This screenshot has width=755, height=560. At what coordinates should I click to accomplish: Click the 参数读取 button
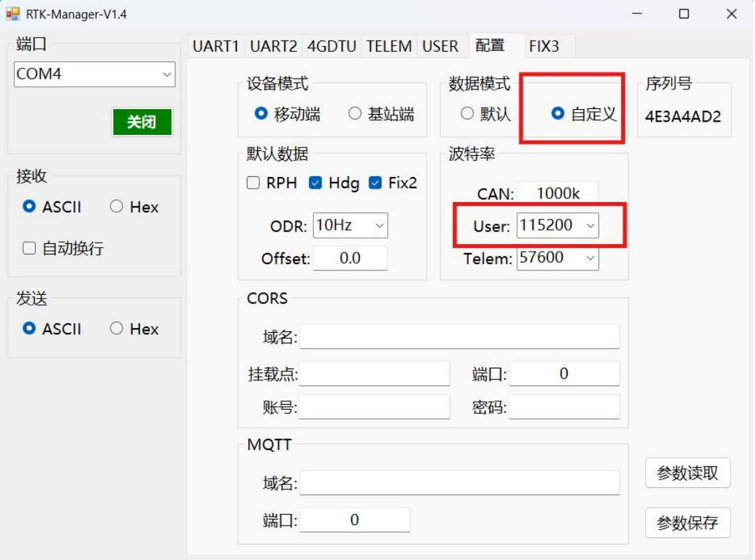(688, 473)
